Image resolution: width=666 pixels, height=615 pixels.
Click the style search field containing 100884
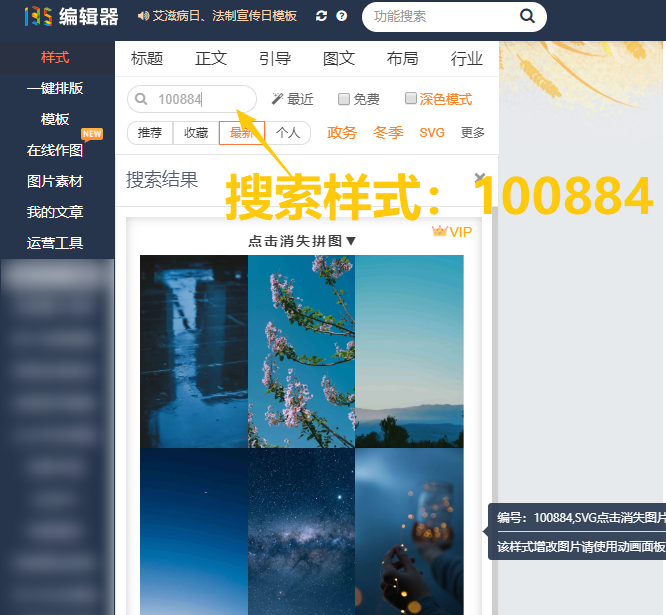click(200, 99)
